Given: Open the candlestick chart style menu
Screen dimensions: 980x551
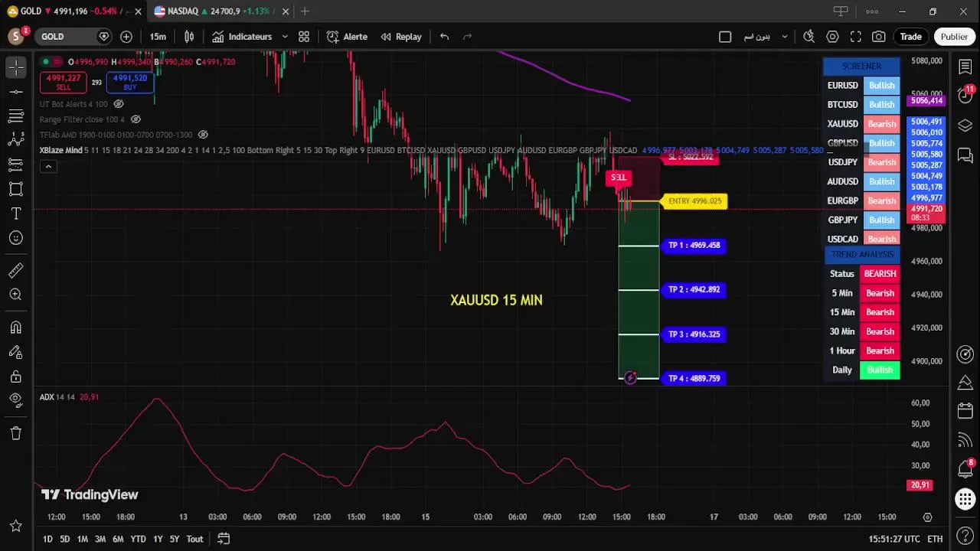Looking at the screenshot, I should [189, 37].
